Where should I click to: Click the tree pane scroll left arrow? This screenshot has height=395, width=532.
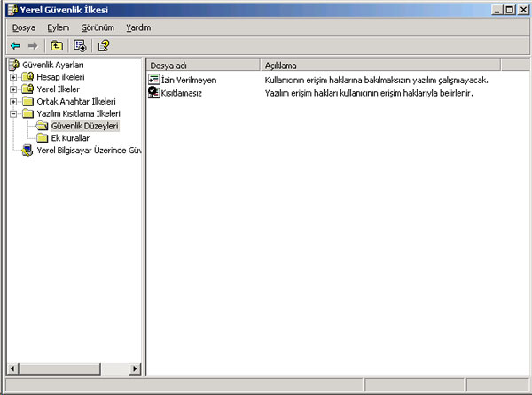[13, 368]
